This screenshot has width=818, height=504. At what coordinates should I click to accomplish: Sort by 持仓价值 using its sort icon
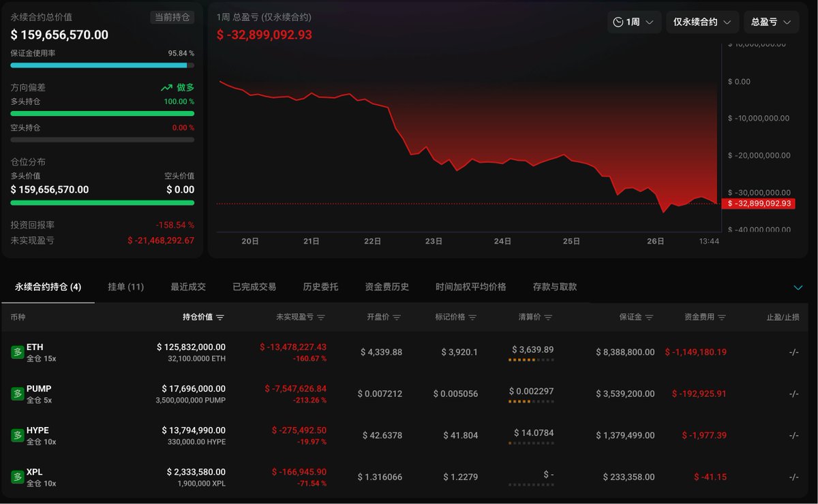pos(219,317)
